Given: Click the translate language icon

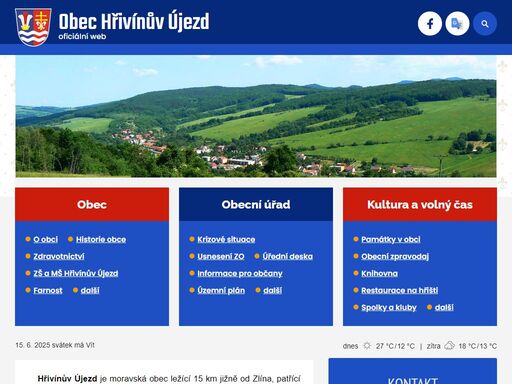Looking at the screenshot, I should [x=457, y=24].
